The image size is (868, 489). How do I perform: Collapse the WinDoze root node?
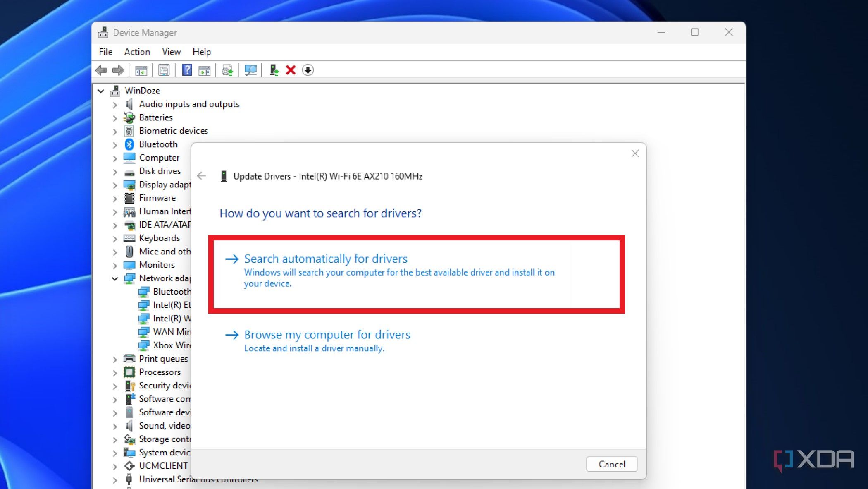click(101, 91)
